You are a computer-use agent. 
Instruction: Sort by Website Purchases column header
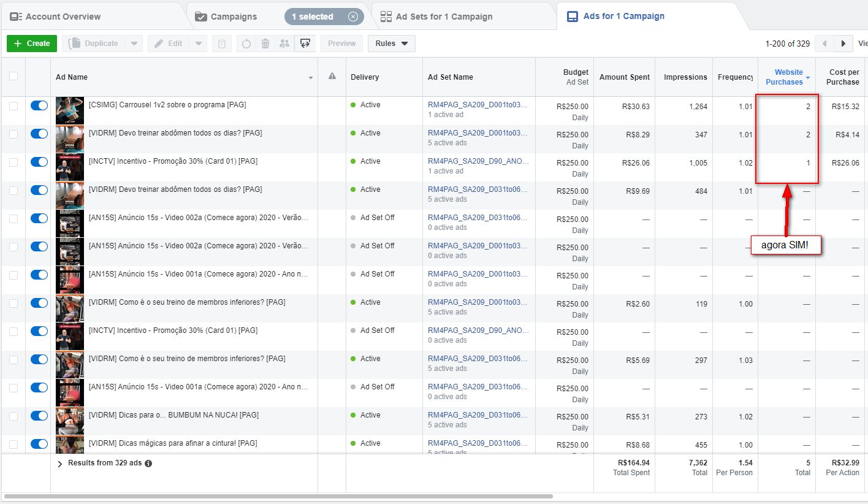[x=784, y=77]
